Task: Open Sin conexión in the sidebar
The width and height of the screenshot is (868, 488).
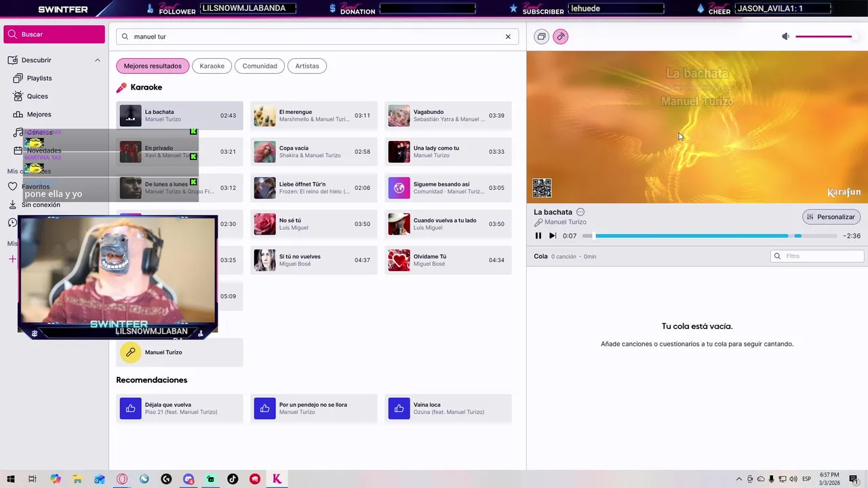Action: pos(41,205)
